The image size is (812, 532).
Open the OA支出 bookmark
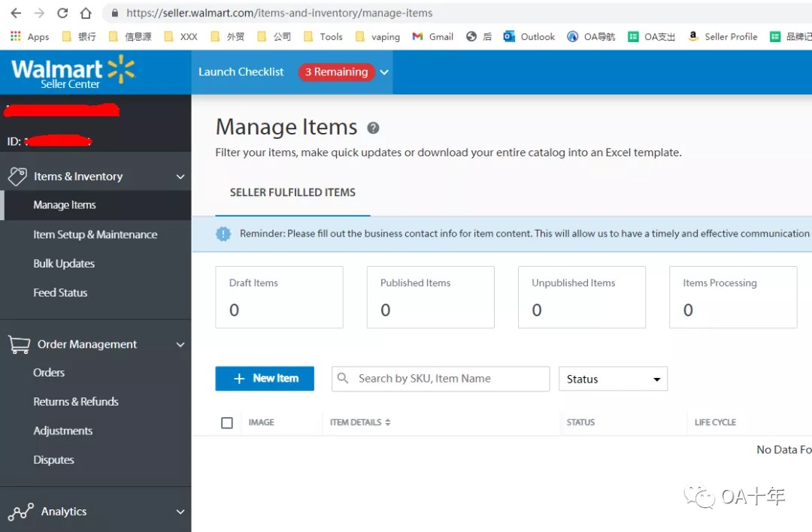click(651, 36)
